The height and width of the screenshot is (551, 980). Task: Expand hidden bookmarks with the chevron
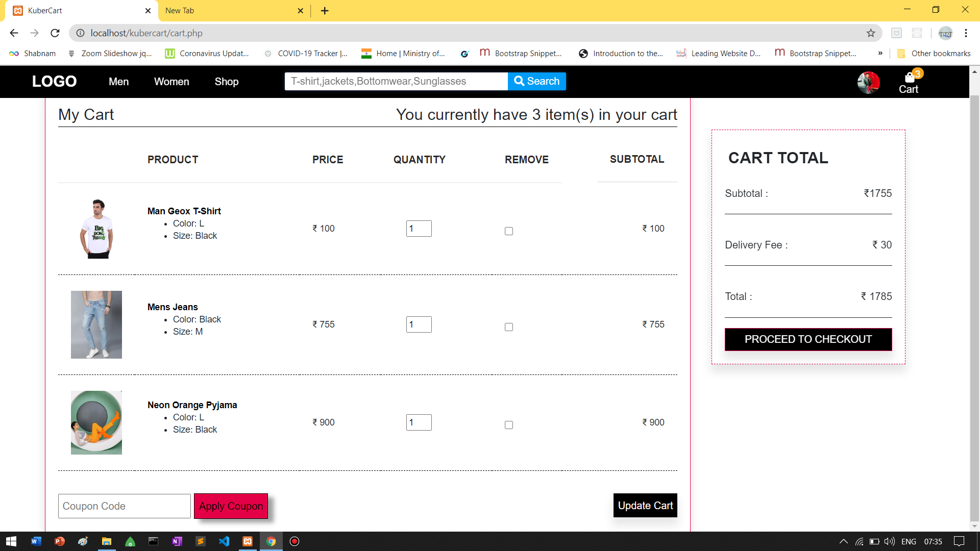coord(880,54)
